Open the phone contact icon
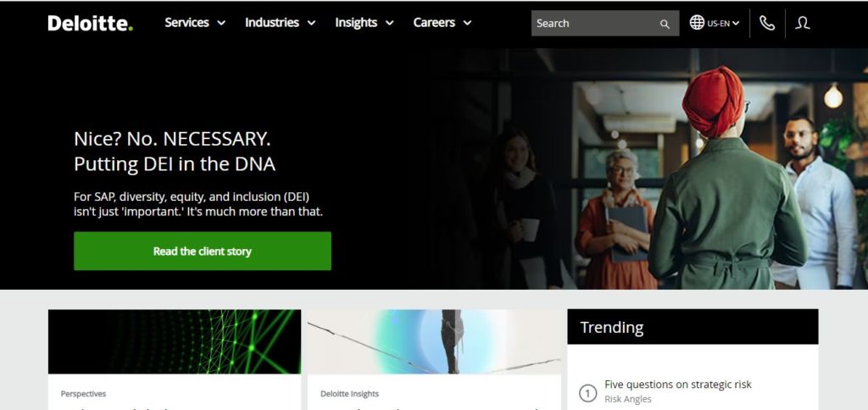This screenshot has width=868, height=410. point(766,23)
